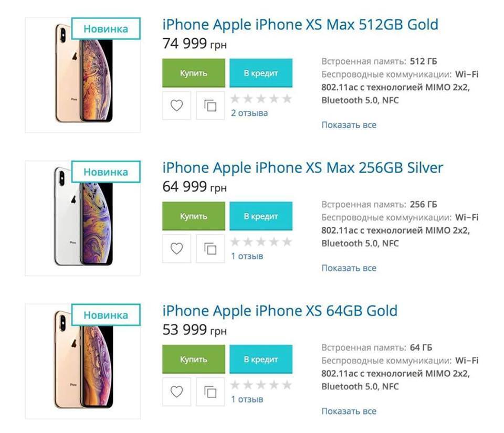The height and width of the screenshot is (433, 504).
Task: Add XS Max 256GB Silver to favorites heart
Action: [176, 249]
